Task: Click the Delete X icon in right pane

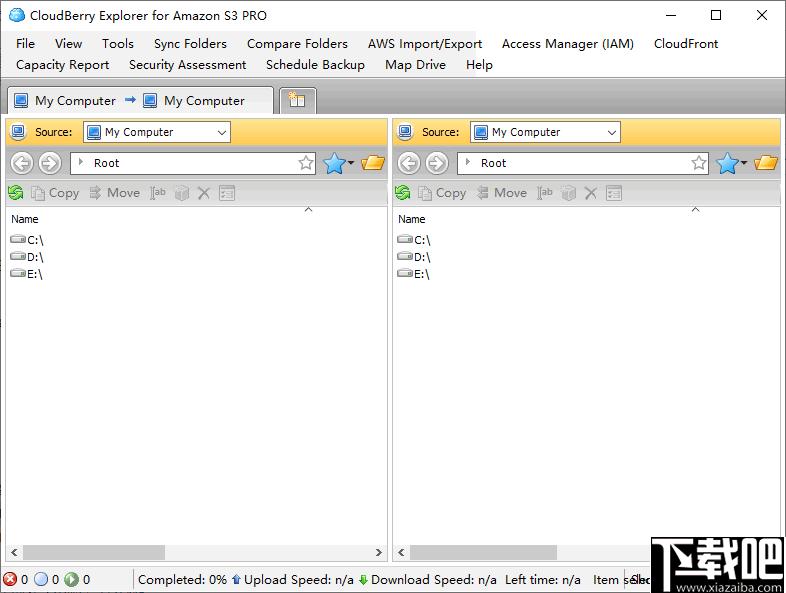Action: click(x=591, y=193)
